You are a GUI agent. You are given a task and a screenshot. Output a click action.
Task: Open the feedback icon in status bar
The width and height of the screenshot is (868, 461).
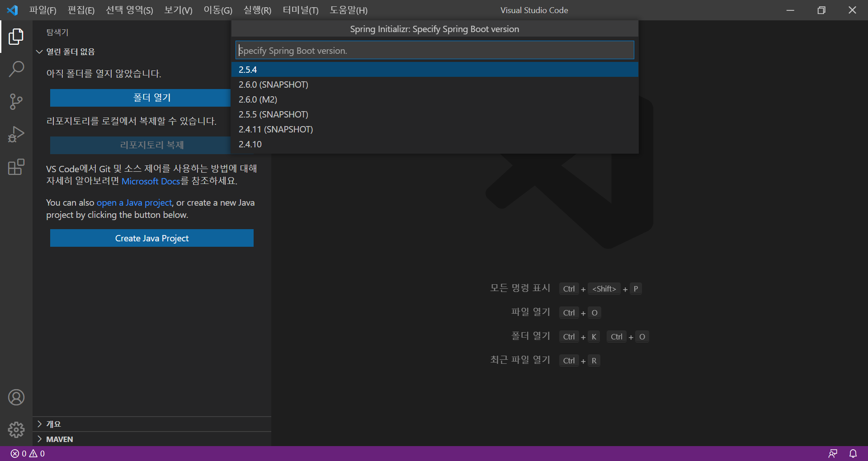click(x=833, y=453)
